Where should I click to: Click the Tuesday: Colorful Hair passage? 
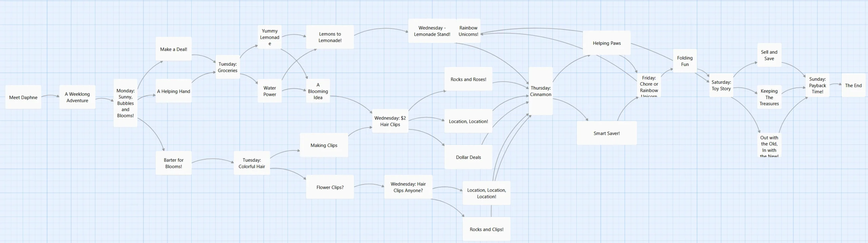coord(252,163)
